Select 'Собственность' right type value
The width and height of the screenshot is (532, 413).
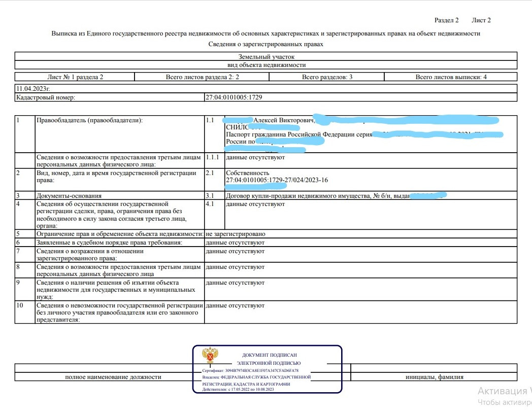coord(248,173)
